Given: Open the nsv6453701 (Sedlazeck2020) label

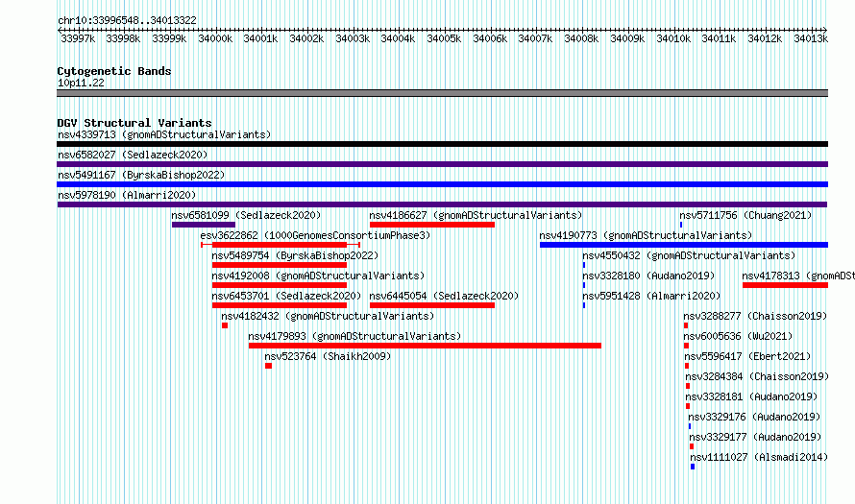Looking at the screenshot, I should click(x=286, y=296).
